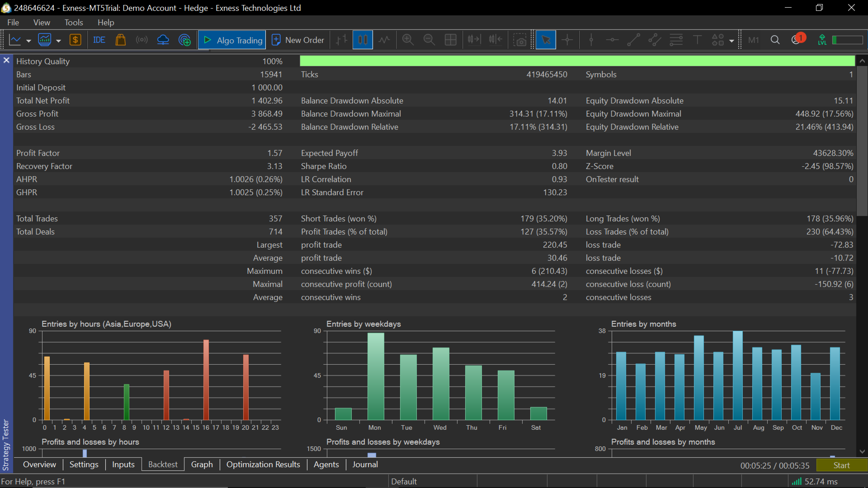
Task: Open the VPS cloud hosting icon
Action: pos(163,40)
